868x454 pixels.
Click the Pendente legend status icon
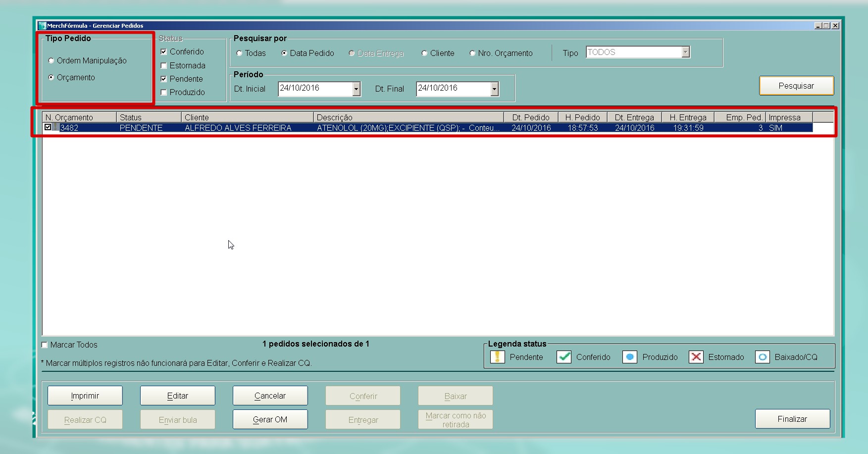(x=497, y=357)
